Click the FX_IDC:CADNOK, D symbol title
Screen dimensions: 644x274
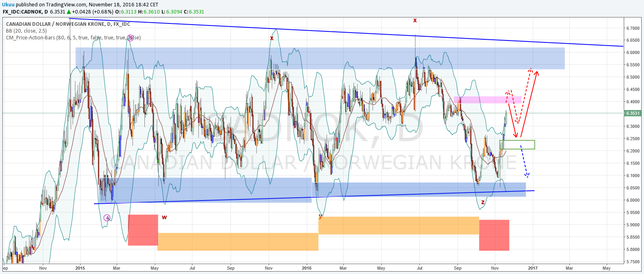(x=25, y=12)
